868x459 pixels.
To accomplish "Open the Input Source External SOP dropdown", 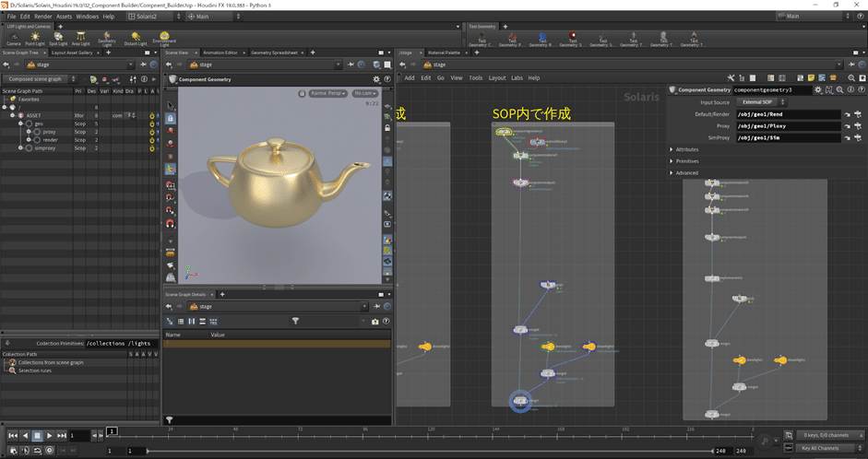I will click(x=757, y=102).
